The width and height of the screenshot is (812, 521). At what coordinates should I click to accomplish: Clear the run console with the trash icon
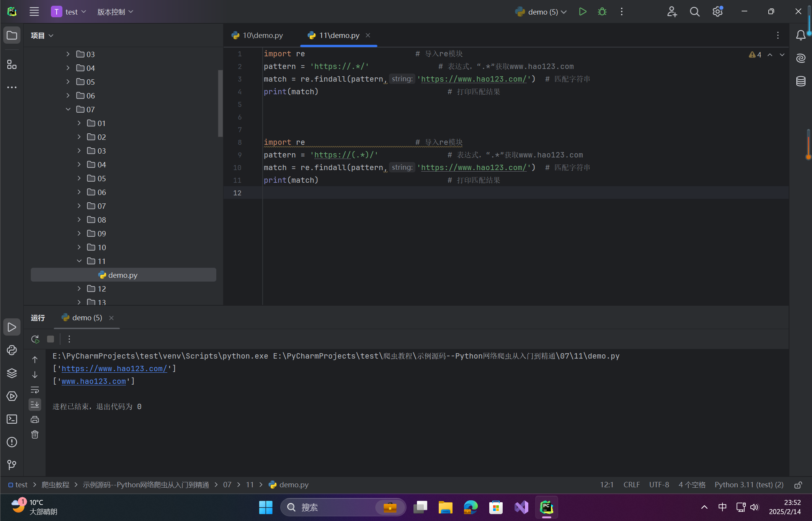pyautogui.click(x=35, y=434)
